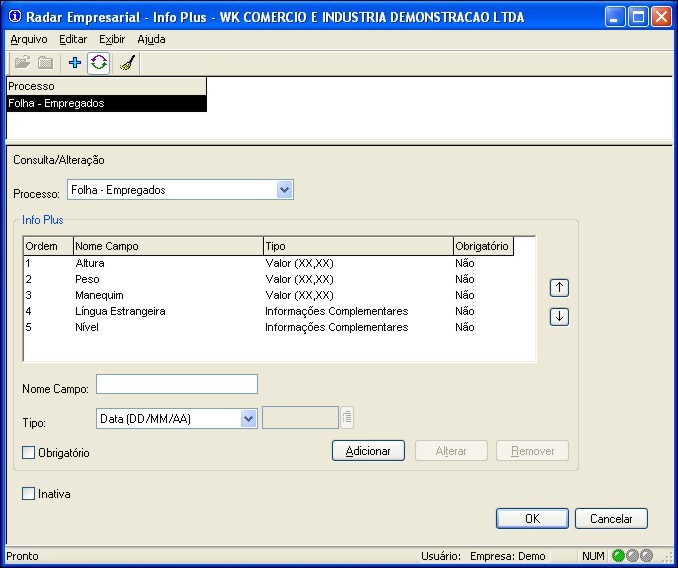Expand the Processo dropdown
This screenshot has height=568, width=678.
pyautogui.click(x=284, y=190)
